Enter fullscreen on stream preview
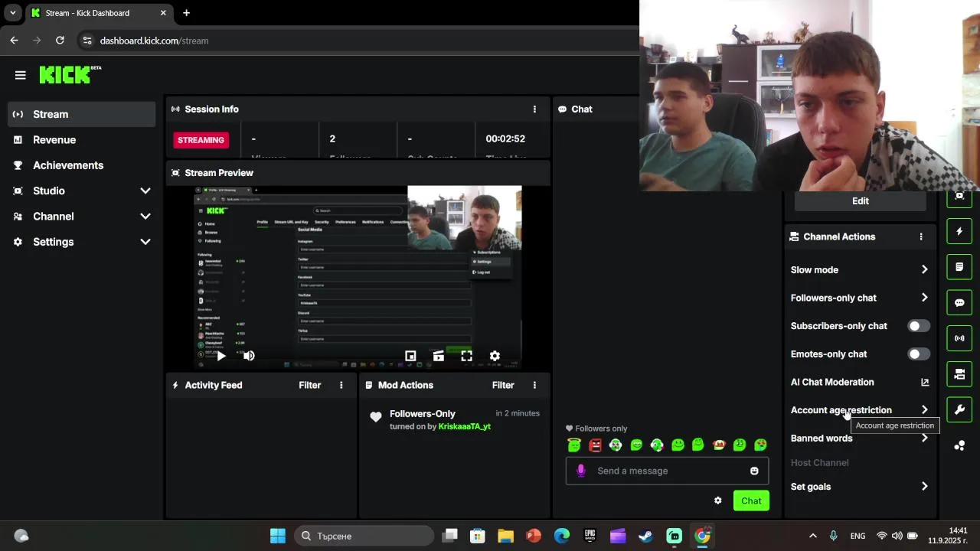The image size is (980, 551). 466,356
